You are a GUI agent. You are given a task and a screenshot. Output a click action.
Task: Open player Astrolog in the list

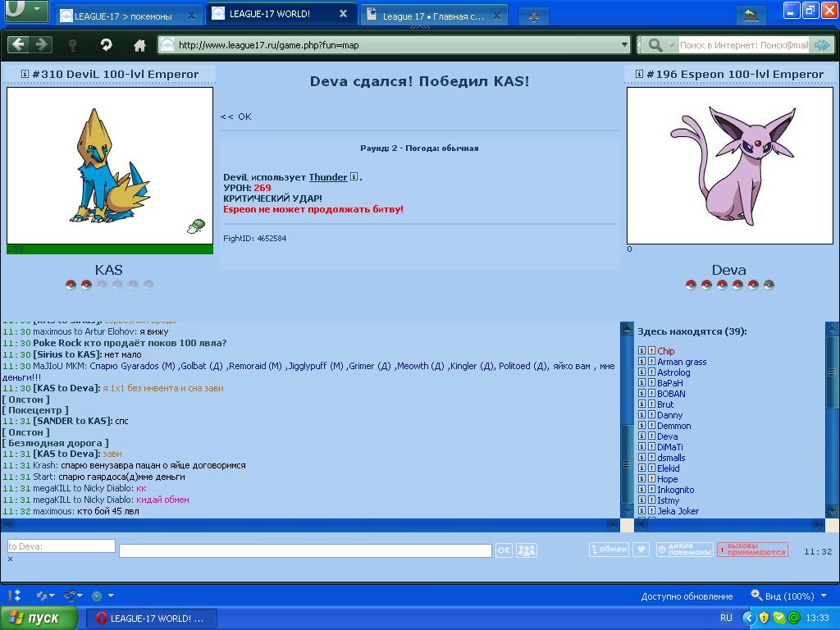(673, 372)
